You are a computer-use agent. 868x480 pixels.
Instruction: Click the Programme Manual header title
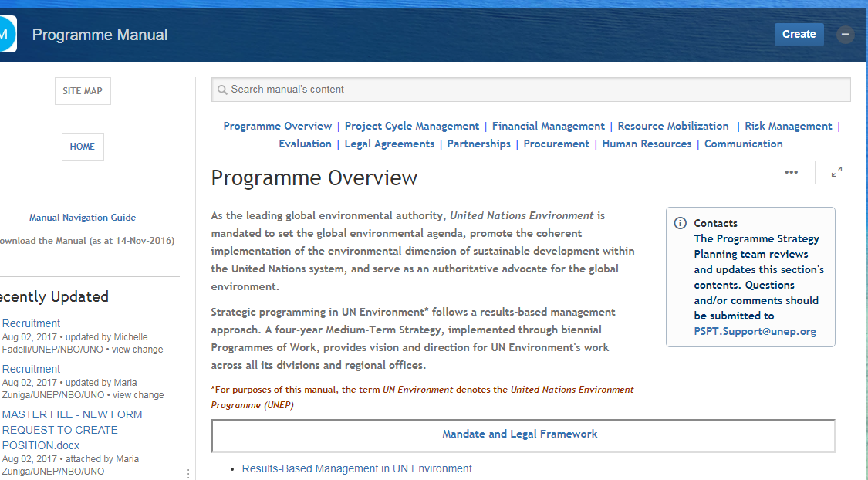click(100, 35)
